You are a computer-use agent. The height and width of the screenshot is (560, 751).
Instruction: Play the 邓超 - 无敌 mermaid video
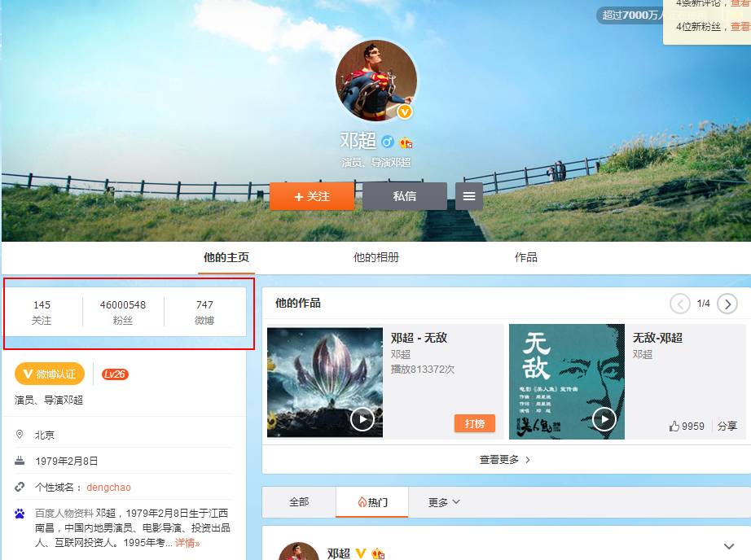(x=362, y=419)
